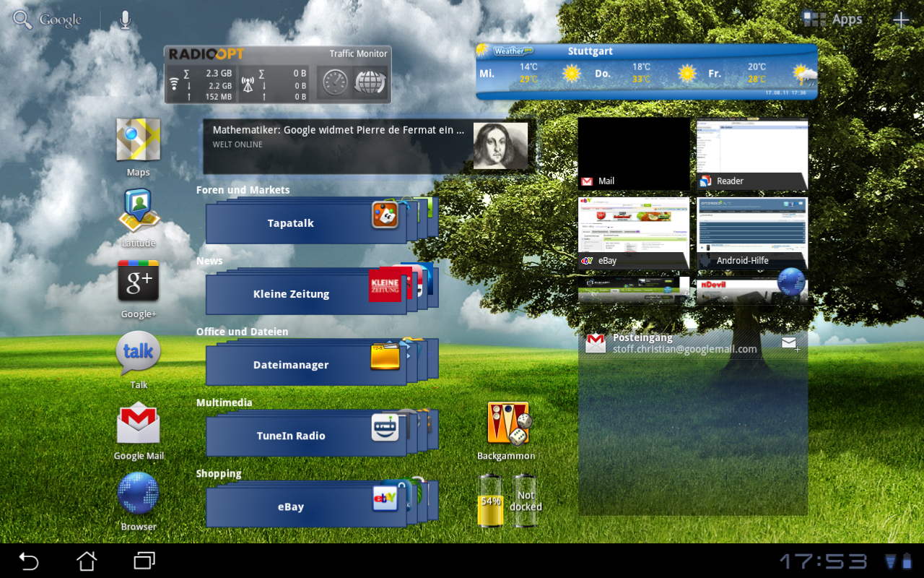Launch the Browser globe icon

[138, 494]
